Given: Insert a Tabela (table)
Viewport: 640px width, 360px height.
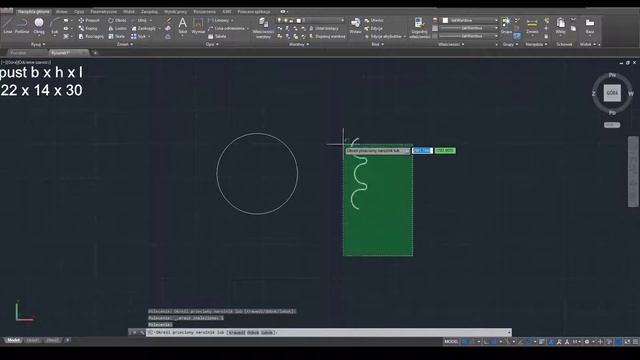Looking at the screenshot, I should click(217, 36).
